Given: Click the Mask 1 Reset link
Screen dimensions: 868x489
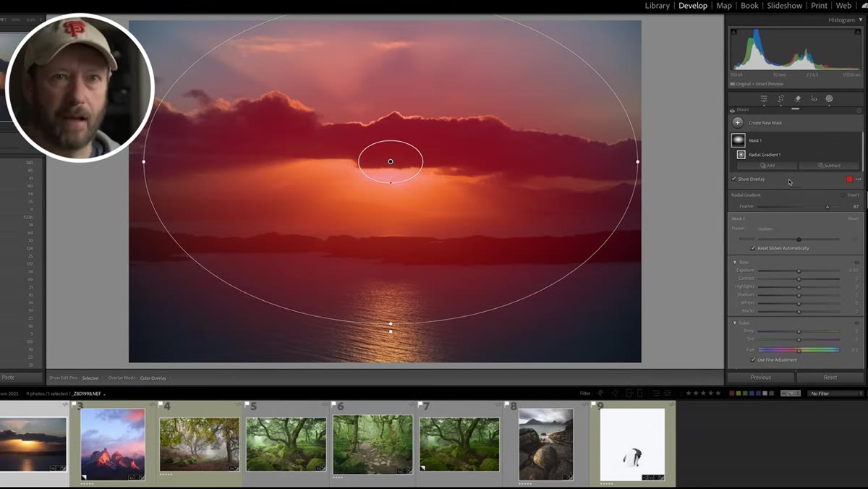Looking at the screenshot, I should click(x=854, y=218).
